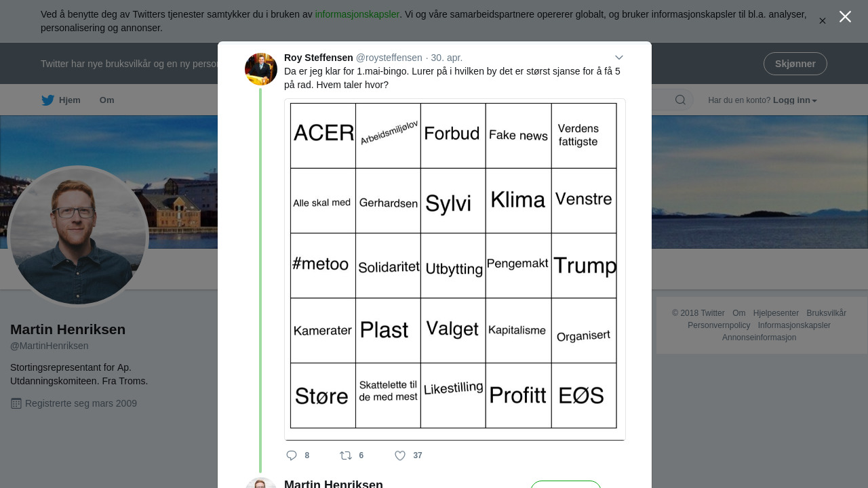
Task: Select the Om item in the navigation
Action: click(106, 100)
